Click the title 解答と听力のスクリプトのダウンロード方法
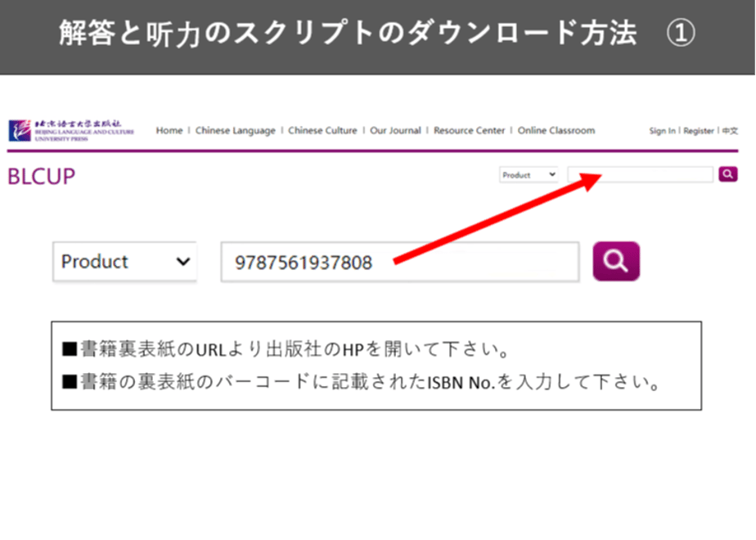 pyautogui.click(x=348, y=34)
